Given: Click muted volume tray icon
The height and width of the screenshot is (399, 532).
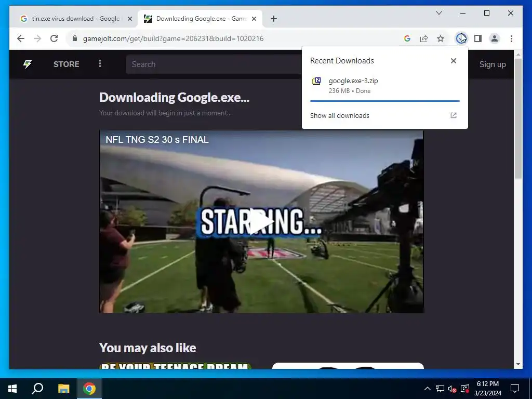Looking at the screenshot, I should pyautogui.click(x=453, y=389).
